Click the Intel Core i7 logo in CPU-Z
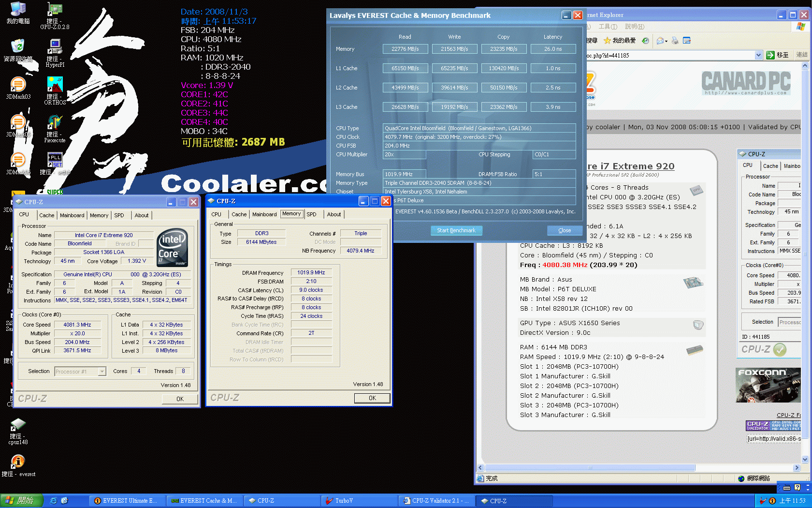The width and height of the screenshot is (812, 508). (x=173, y=247)
